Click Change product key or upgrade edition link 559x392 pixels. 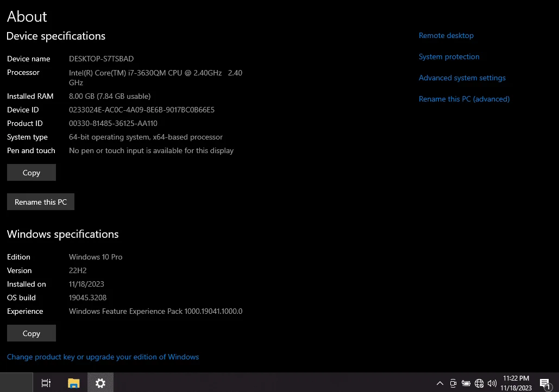click(x=103, y=357)
